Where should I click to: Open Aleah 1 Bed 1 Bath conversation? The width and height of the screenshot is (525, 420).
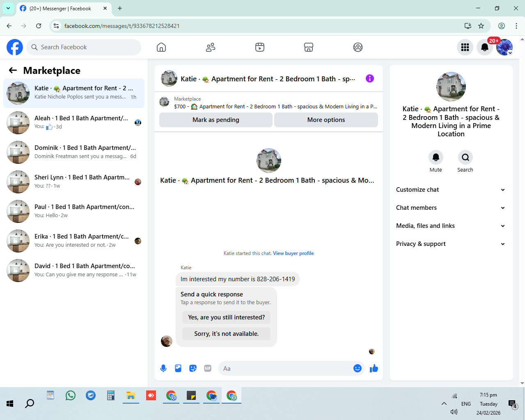74,123
